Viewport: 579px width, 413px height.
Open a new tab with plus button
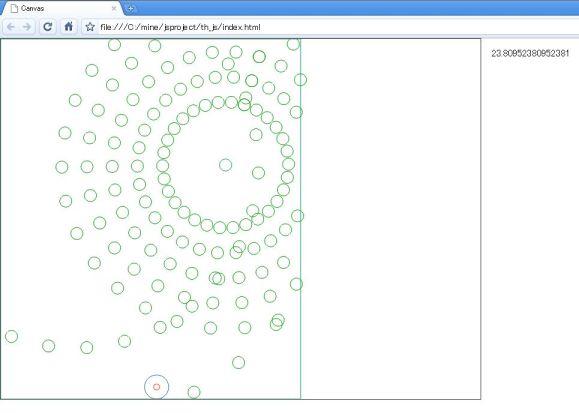point(130,8)
